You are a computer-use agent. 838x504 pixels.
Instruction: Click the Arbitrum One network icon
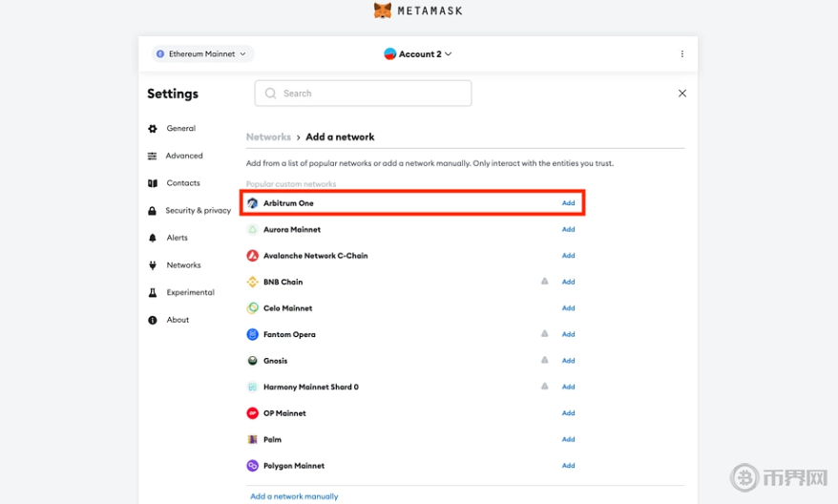[253, 203]
